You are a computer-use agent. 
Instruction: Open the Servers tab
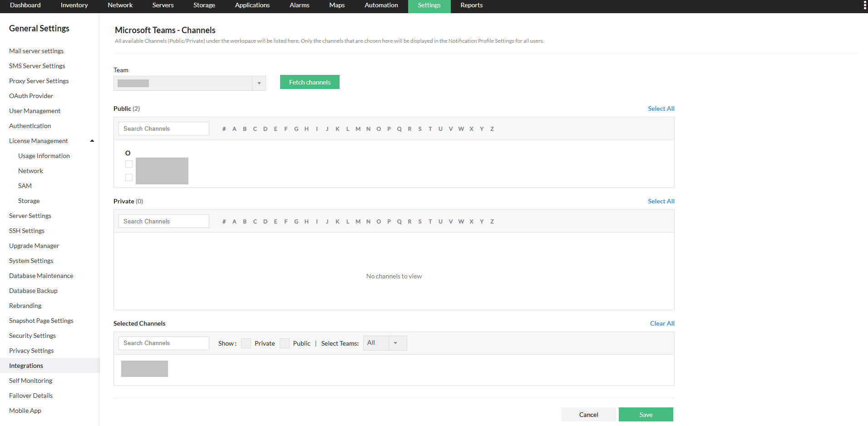[x=163, y=5]
